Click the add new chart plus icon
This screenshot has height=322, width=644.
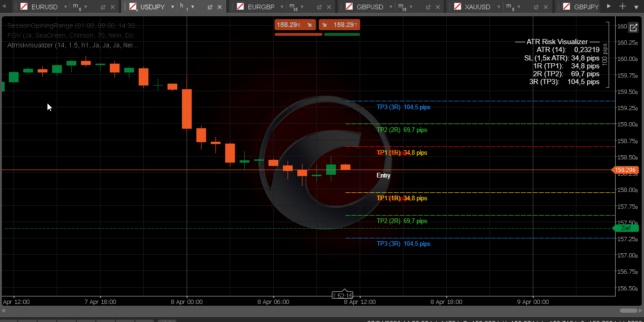click(623, 6)
